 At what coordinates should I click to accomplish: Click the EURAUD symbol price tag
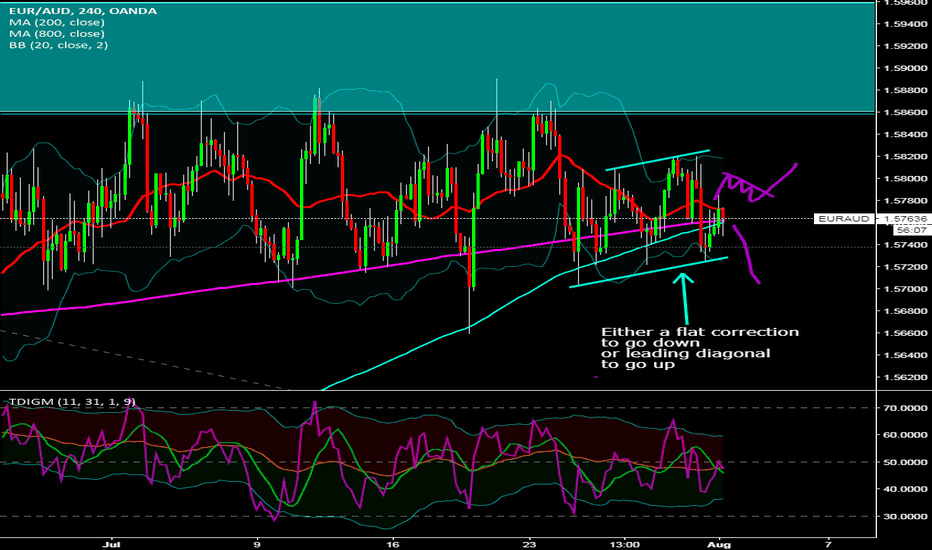[x=843, y=219]
